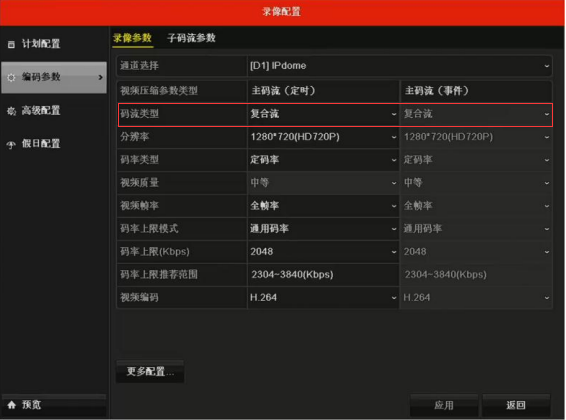Viewport: 566px width, 420px height.
Task: Click the 应用 apply button
Action: (x=444, y=405)
